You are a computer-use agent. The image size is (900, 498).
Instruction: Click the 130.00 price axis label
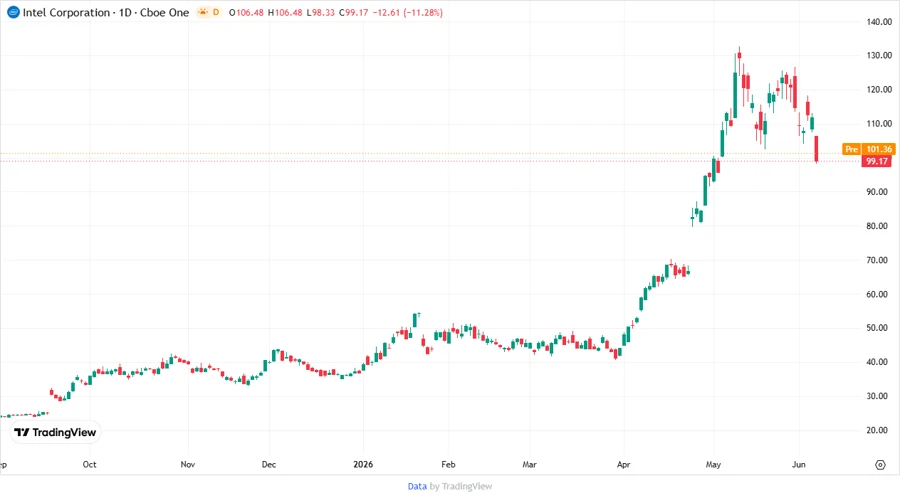(x=879, y=56)
